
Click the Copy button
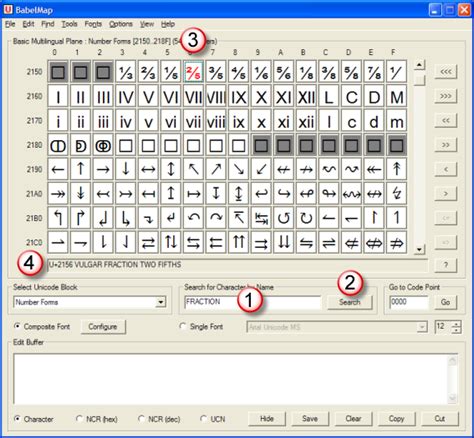(396, 419)
